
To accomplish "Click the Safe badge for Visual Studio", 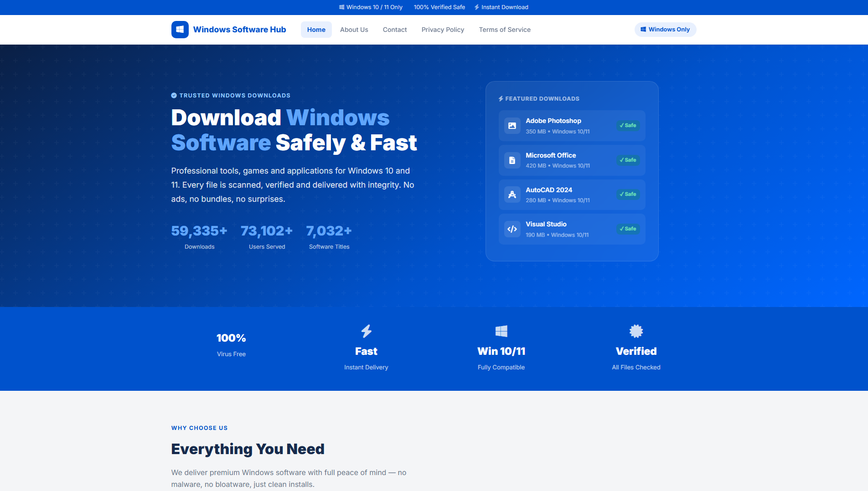I will point(628,229).
